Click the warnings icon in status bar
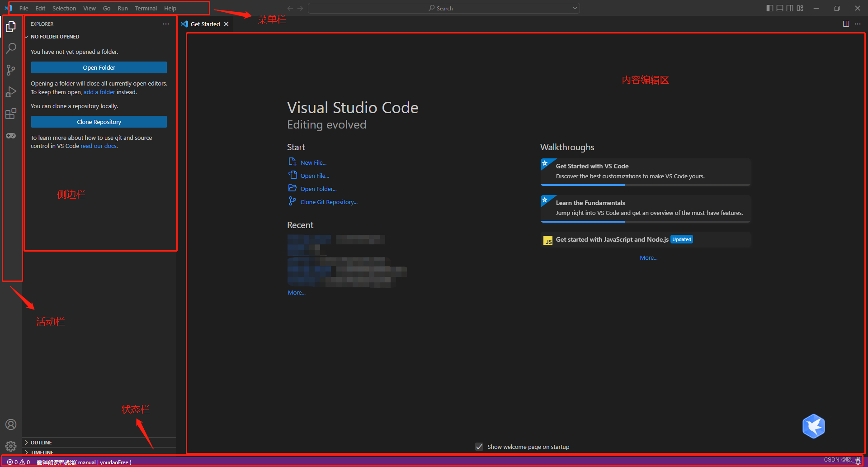 pyautogui.click(x=22, y=462)
